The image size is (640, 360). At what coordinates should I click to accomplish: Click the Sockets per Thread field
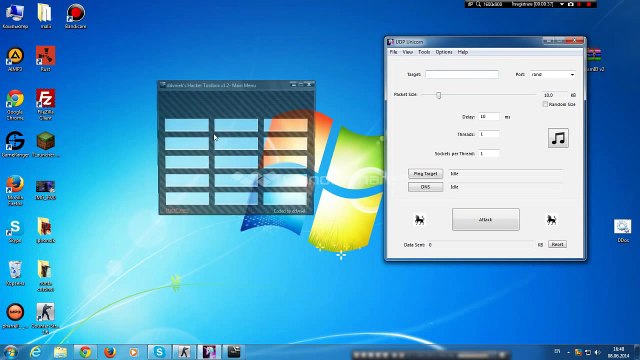489,154
